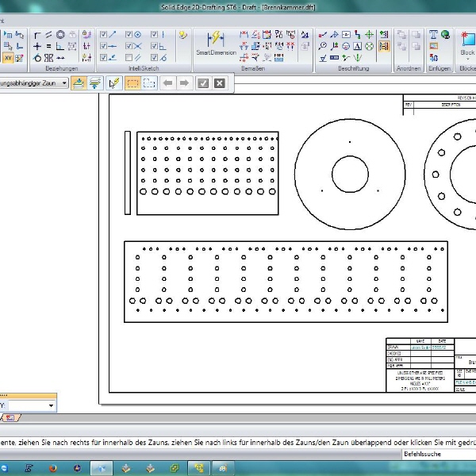Apply the Horizontal/Vertical relationship
This screenshot has width=476, height=476.
pyautogui.click(x=37, y=46)
